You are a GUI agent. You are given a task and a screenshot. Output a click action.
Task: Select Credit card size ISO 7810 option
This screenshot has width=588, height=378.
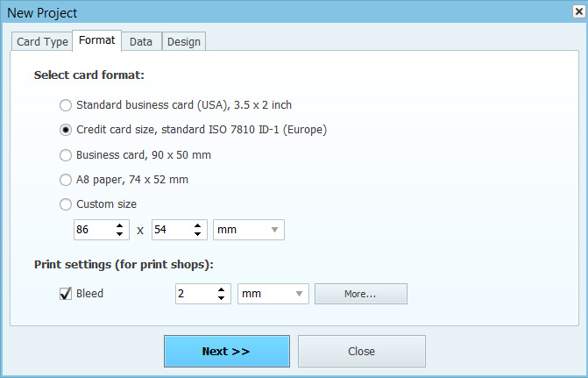pos(193,130)
